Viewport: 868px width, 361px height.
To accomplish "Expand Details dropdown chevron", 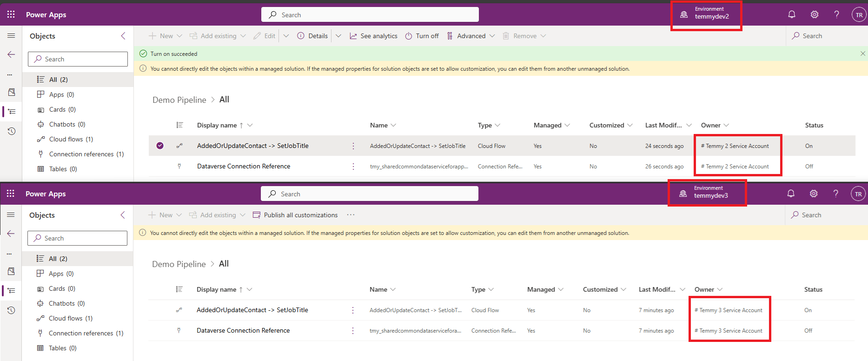I will click(338, 36).
